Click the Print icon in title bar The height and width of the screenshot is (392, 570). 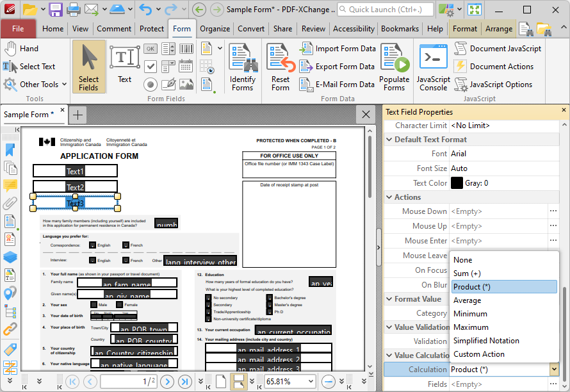[x=73, y=10]
